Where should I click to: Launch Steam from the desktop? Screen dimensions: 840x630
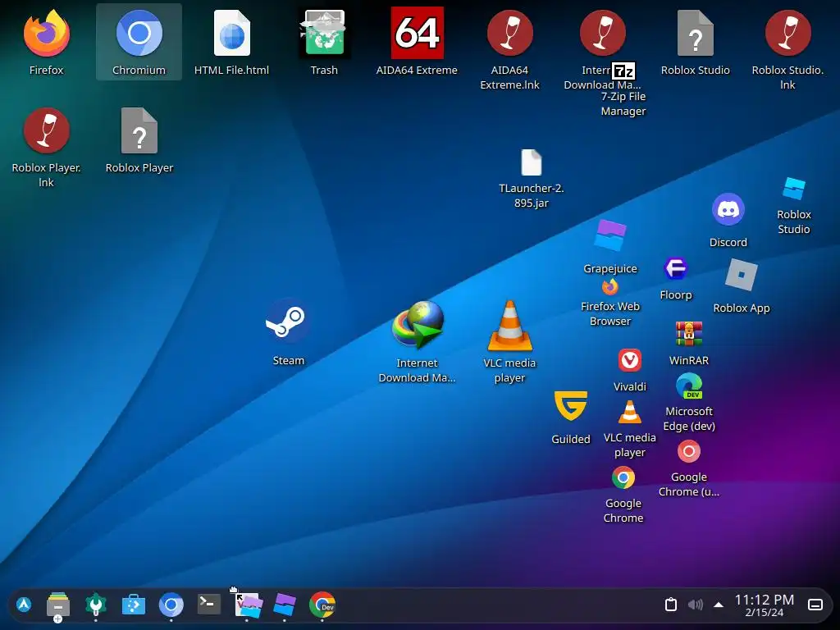[x=288, y=321]
